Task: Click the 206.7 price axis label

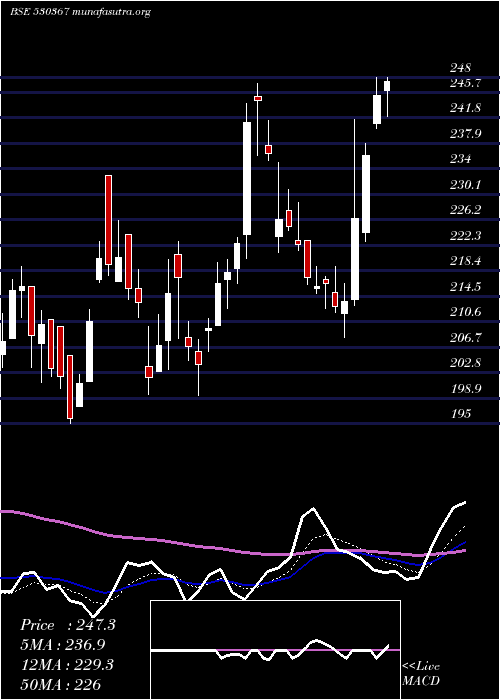Action: (x=465, y=338)
